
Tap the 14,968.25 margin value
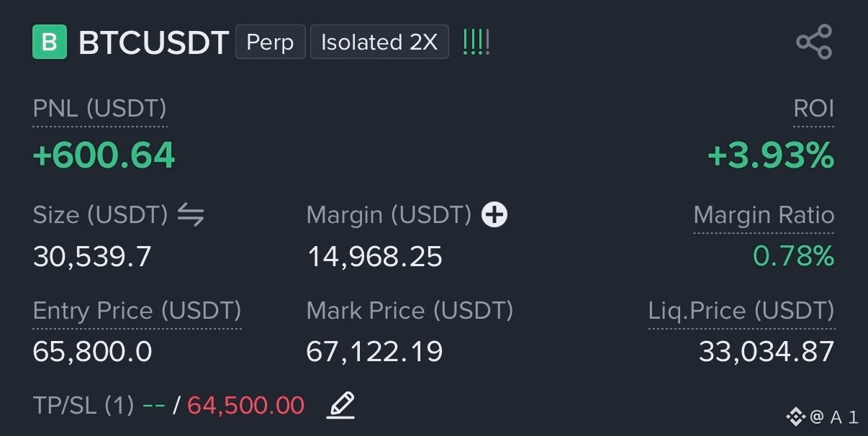click(374, 257)
